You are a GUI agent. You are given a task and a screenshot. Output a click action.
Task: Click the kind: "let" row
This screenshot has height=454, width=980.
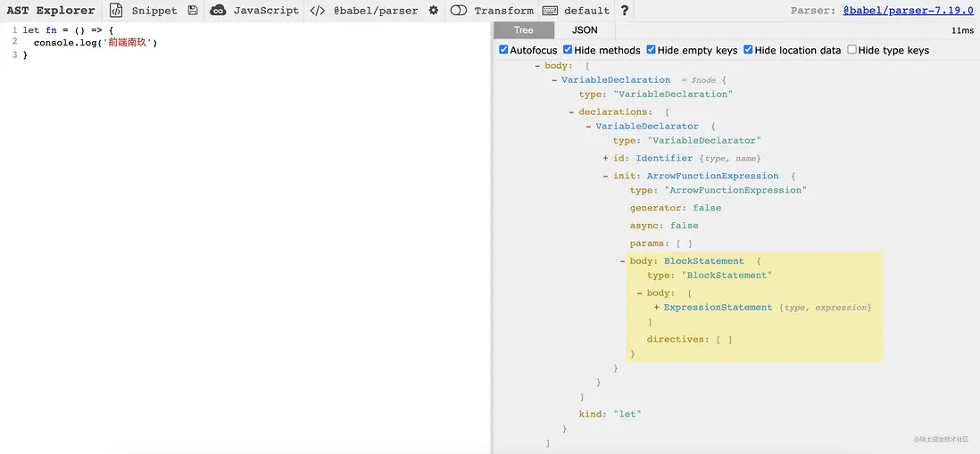click(x=610, y=414)
